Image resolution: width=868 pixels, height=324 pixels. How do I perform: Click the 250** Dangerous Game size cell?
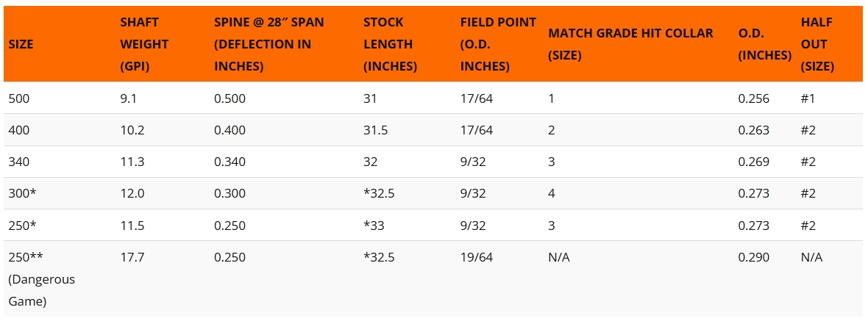(x=41, y=279)
